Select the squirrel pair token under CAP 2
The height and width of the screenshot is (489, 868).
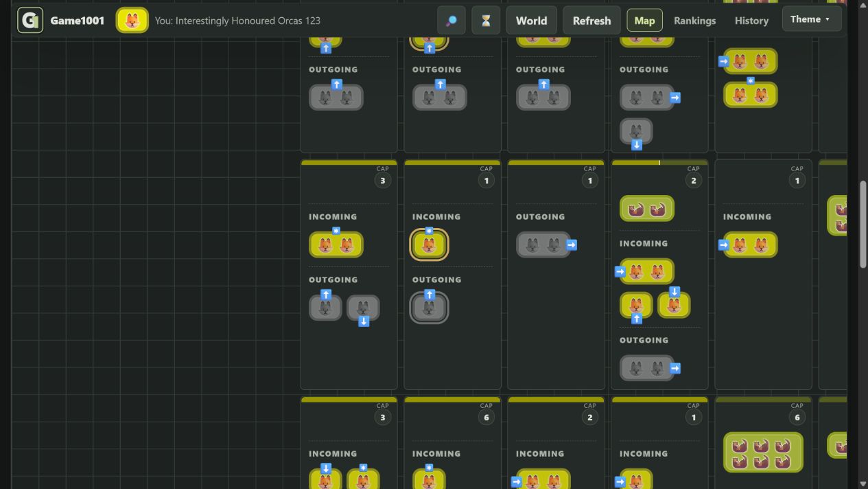coord(647,209)
